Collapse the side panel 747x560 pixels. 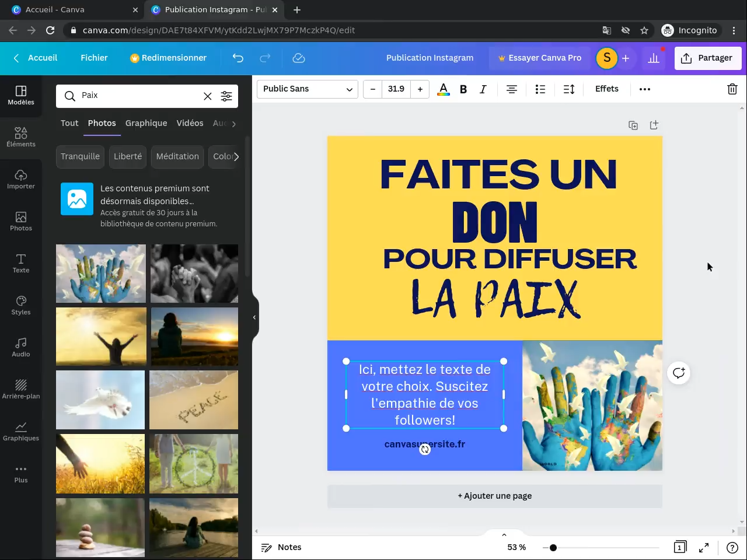tap(254, 317)
